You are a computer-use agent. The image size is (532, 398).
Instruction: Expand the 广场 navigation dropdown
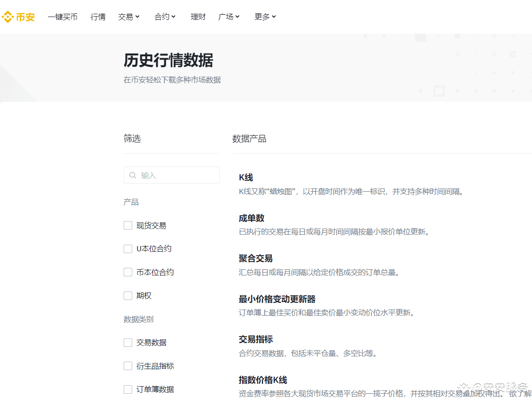click(x=229, y=17)
